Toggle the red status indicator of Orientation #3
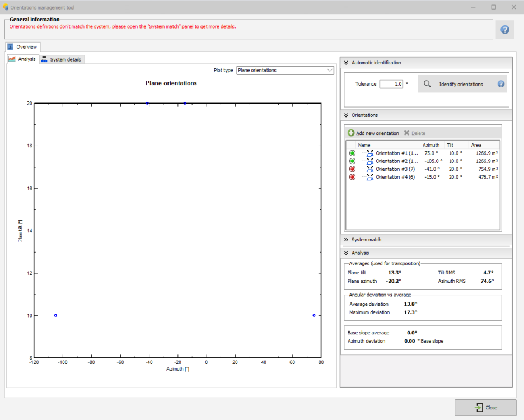Screen dimensions: 524x420 point(352,169)
